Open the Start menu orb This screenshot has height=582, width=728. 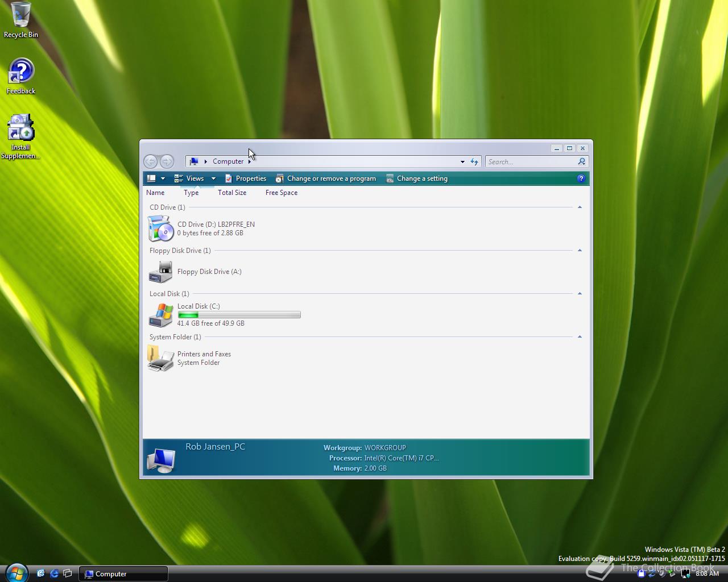(16, 573)
